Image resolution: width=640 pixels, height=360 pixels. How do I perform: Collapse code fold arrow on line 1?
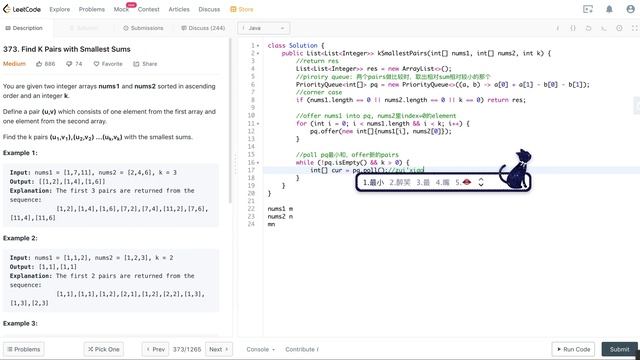coord(258,46)
